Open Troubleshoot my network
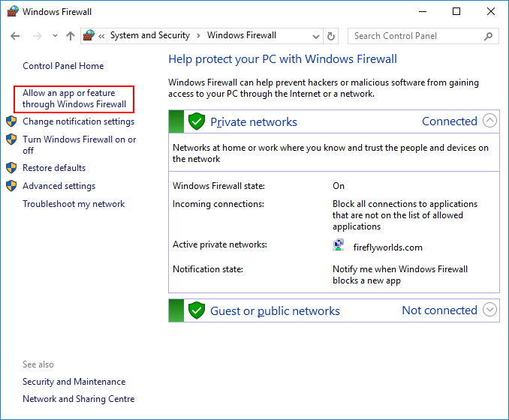This screenshot has height=420, width=509. 74,204
